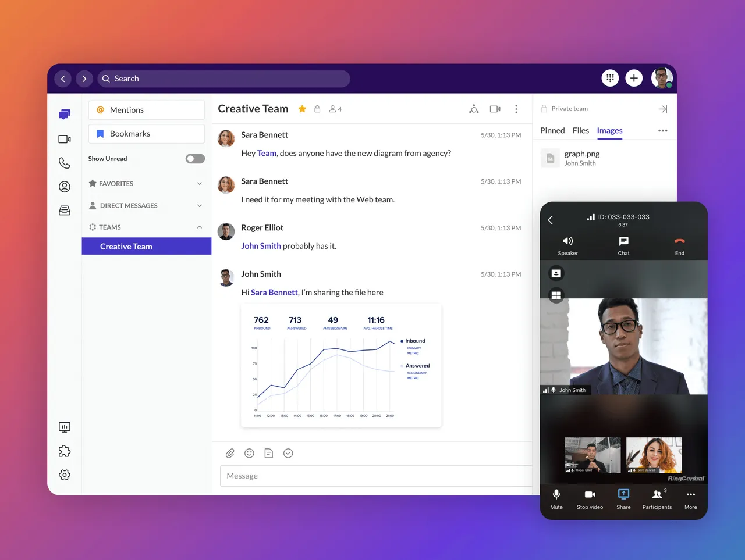Open the Mentions button
This screenshot has width=745, height=560.
147,110
